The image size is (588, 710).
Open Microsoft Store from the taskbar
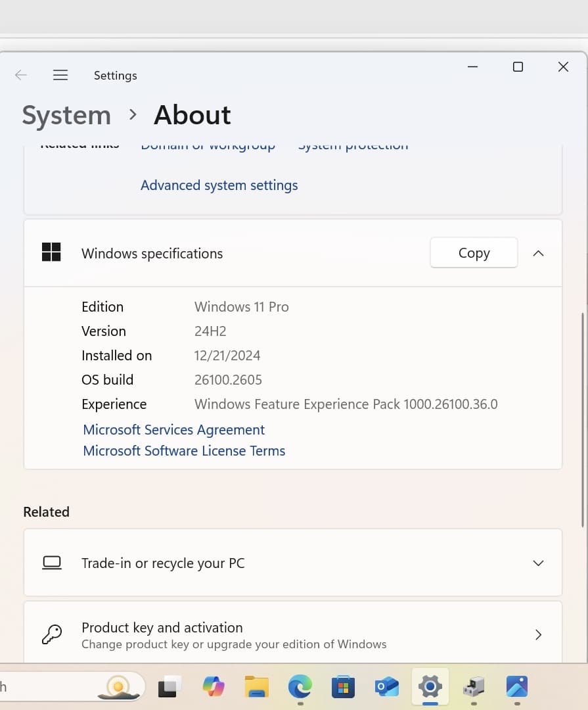343,687
